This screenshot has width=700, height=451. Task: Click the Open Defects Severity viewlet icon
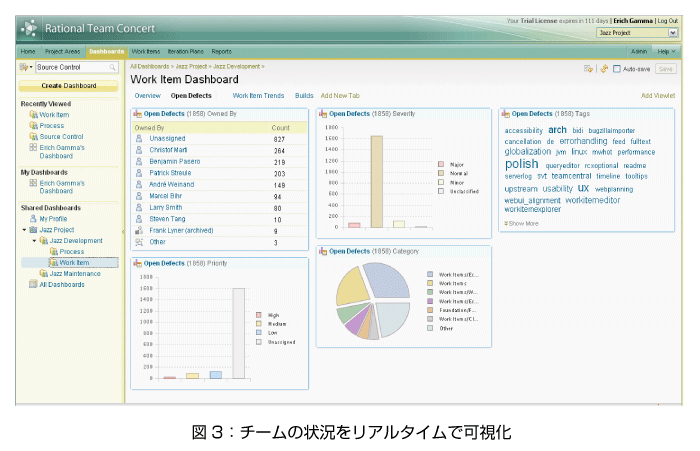[x=323, y=114]
